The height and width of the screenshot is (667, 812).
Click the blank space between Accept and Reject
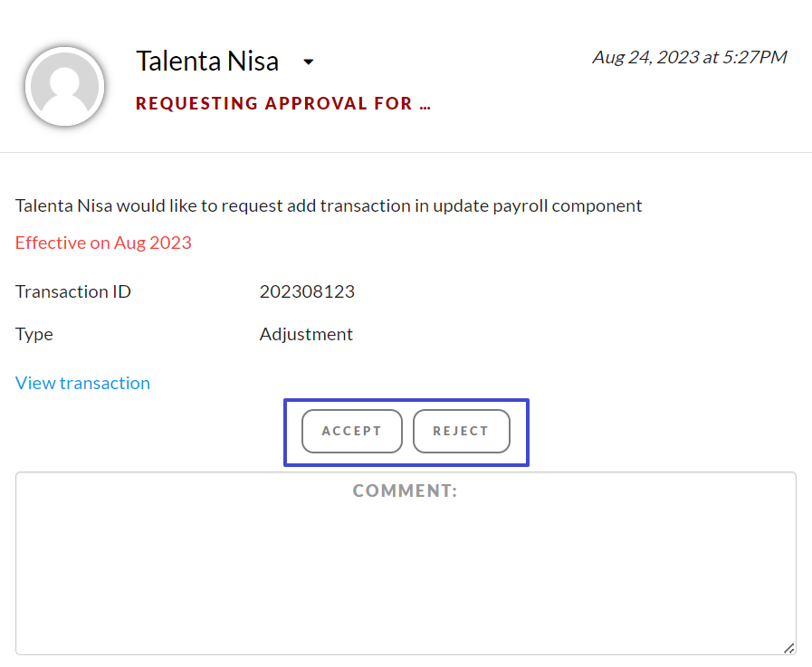tap(407, 432)
